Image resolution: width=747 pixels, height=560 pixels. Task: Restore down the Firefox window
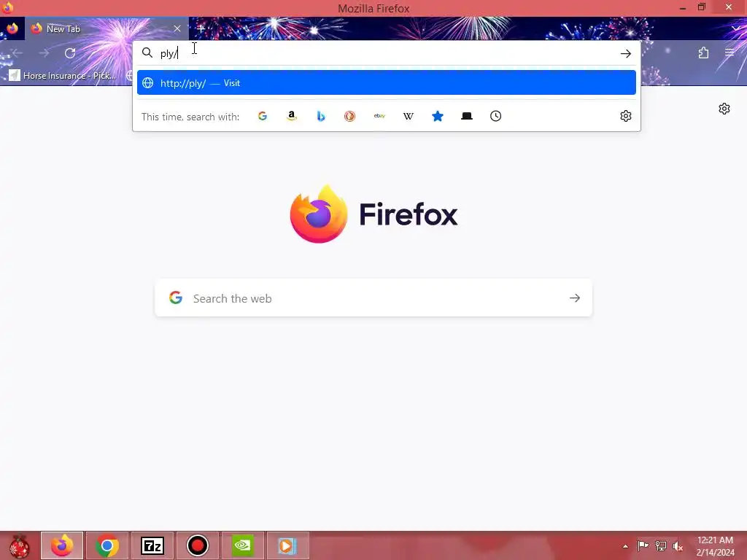pyautogui.click(x=701, y=7)
